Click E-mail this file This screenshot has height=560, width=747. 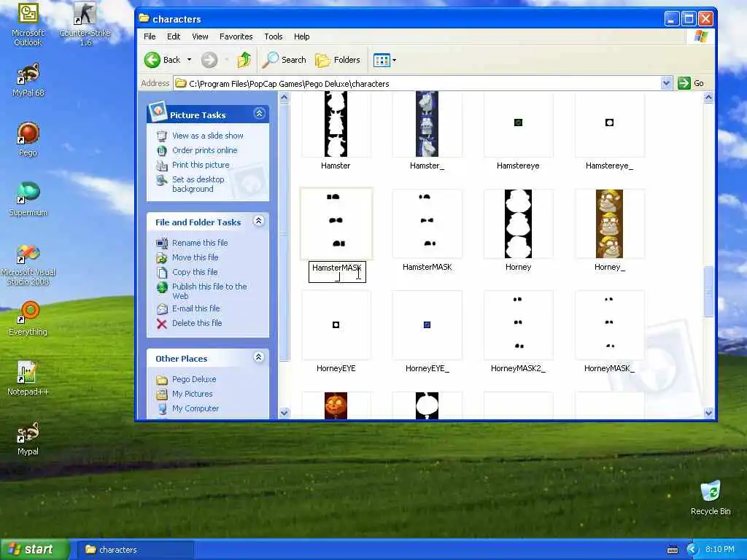click(196, 308)
